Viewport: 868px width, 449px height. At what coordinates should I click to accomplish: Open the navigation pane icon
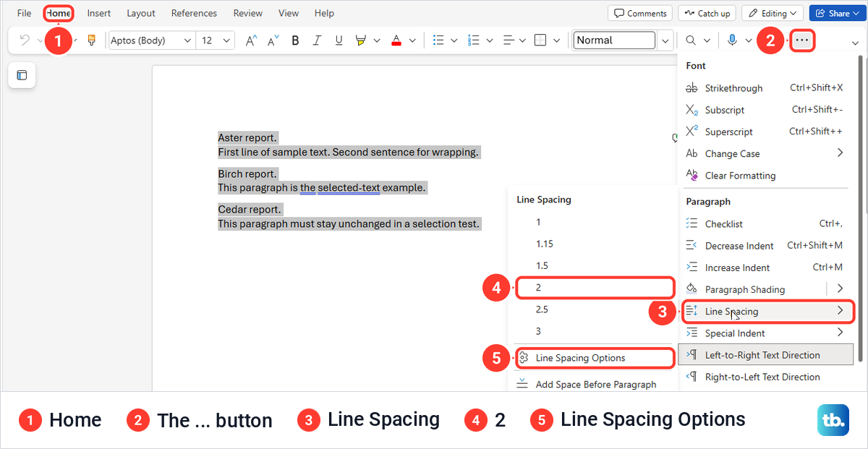[22, 74]
